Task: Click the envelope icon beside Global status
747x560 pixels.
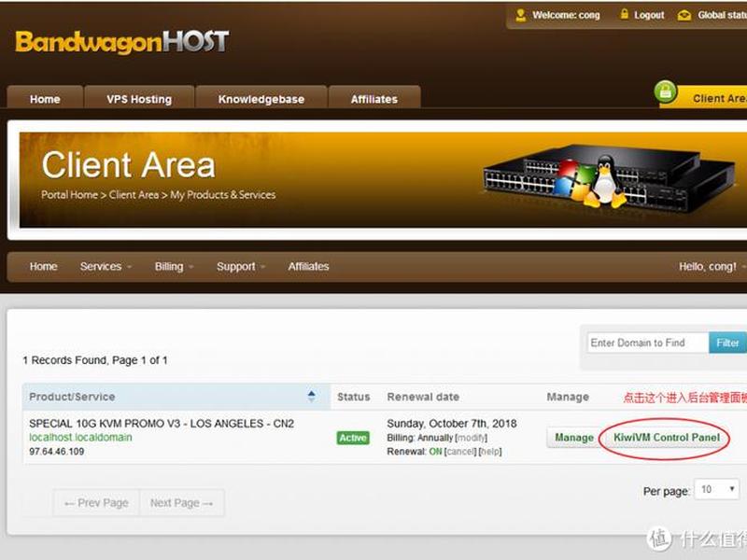Action: coord(684,15)
